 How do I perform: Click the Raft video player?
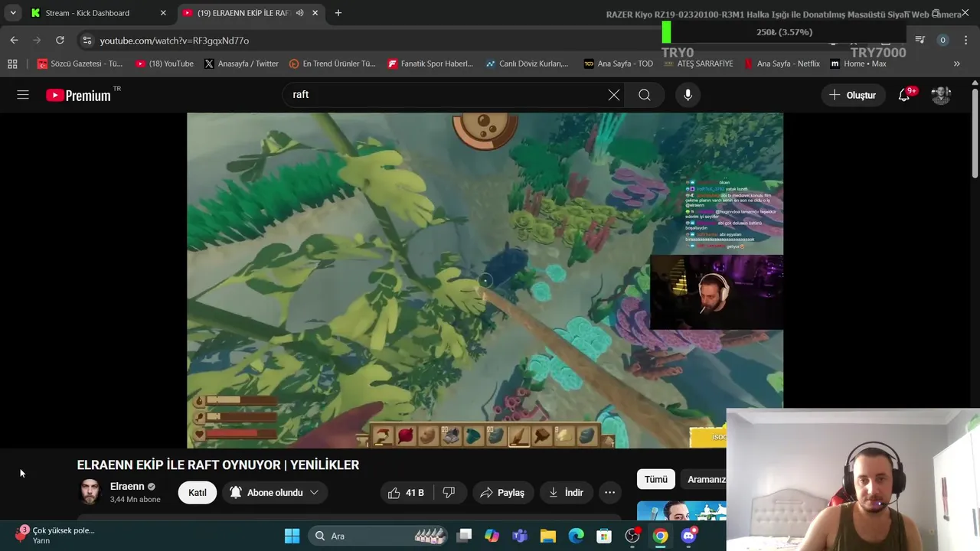485,280
